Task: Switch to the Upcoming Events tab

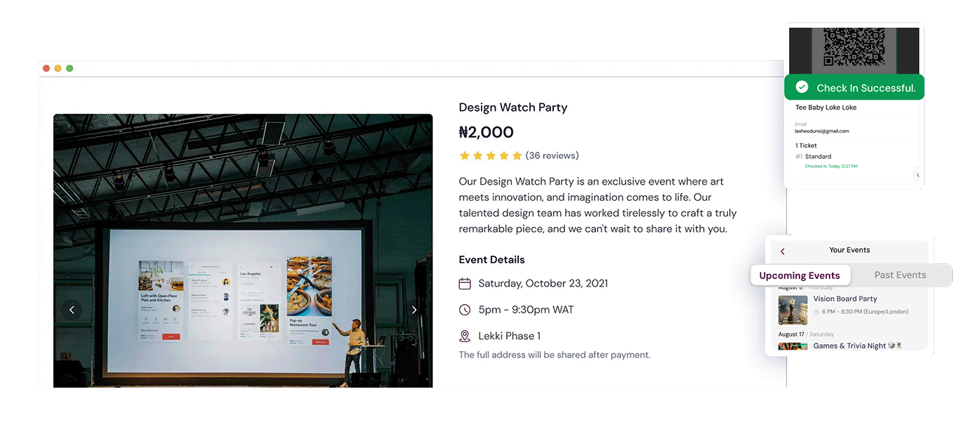Action: pos(800,276)
